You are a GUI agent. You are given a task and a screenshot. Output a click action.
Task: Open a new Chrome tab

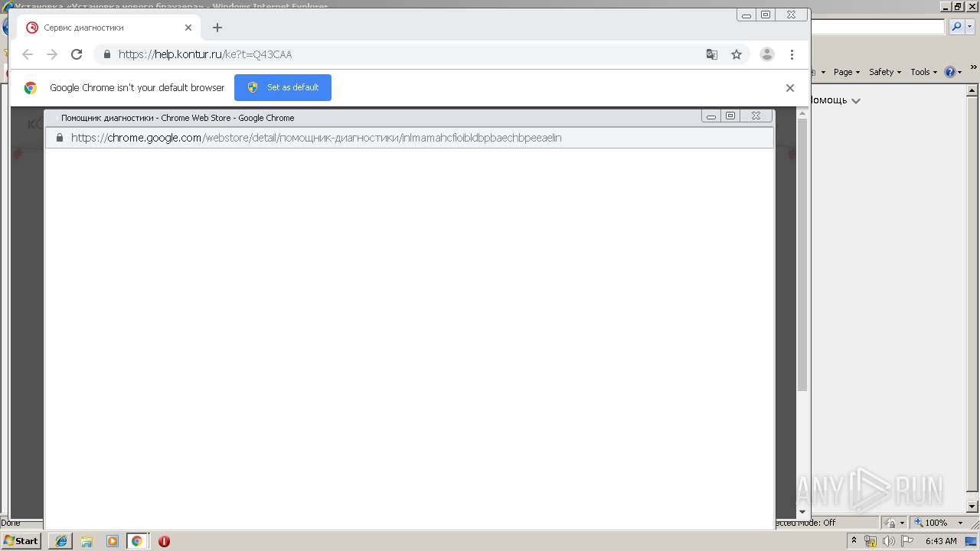[x=217, y=28]
